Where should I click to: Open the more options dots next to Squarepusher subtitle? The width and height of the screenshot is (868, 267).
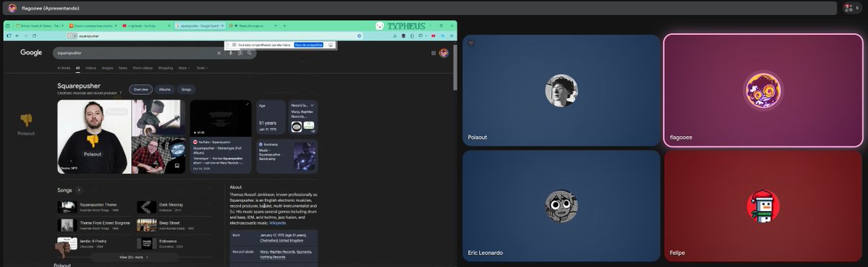[x=121, y=93]
